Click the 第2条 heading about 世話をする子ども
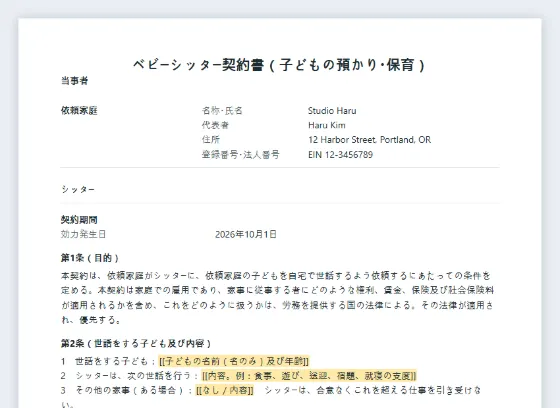 tap(136, 344)
